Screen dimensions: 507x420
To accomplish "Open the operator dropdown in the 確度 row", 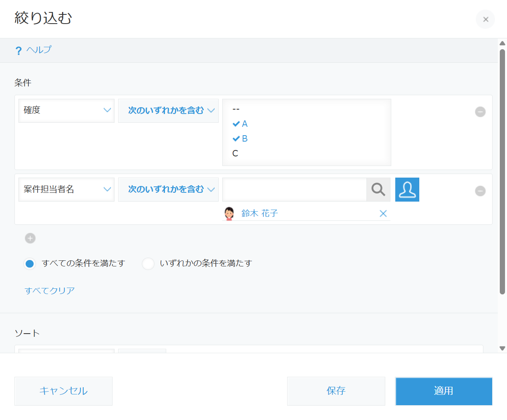I will (x=168, y=111).
